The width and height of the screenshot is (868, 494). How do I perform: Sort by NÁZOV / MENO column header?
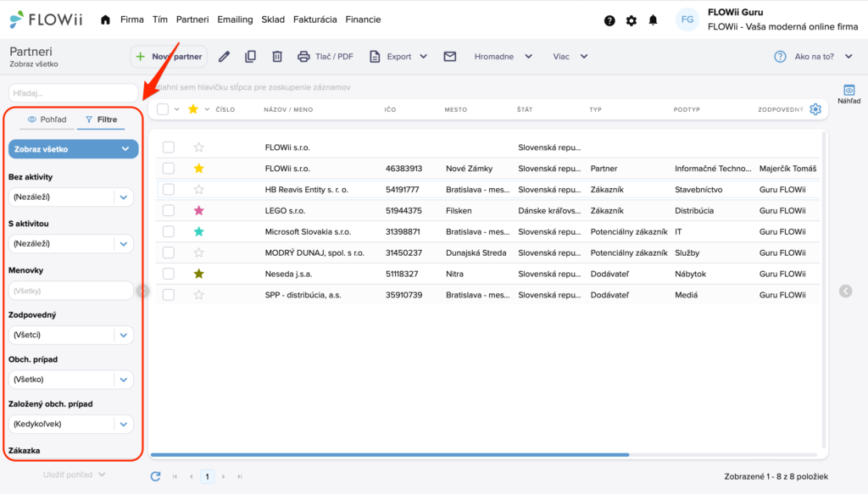point(288,109)
